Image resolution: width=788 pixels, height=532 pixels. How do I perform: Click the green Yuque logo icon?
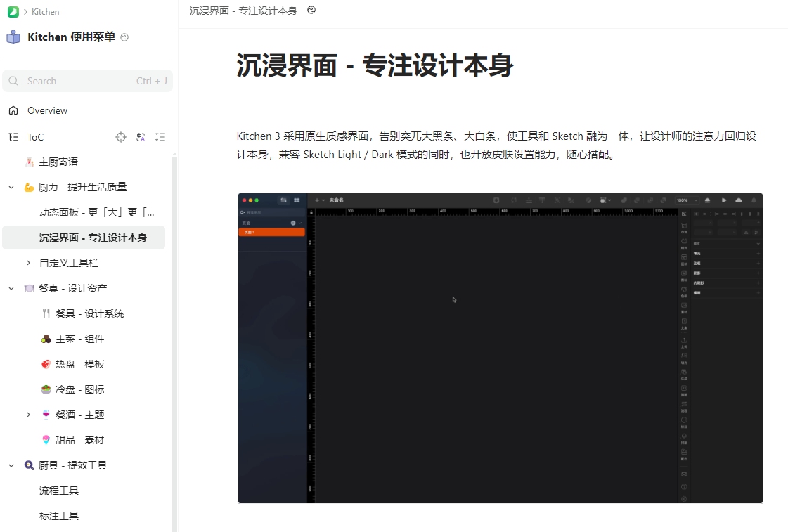13,12
